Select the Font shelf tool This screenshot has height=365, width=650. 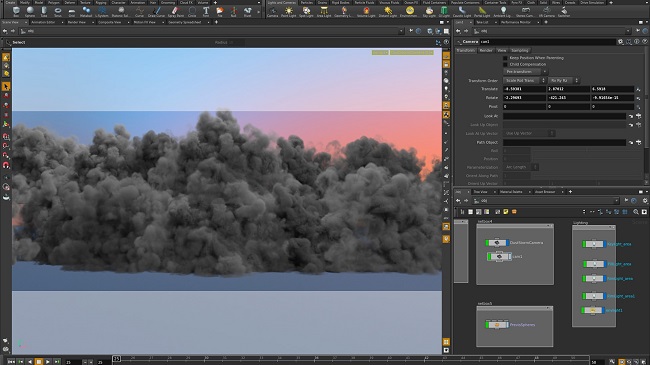[x=206, y=12]
